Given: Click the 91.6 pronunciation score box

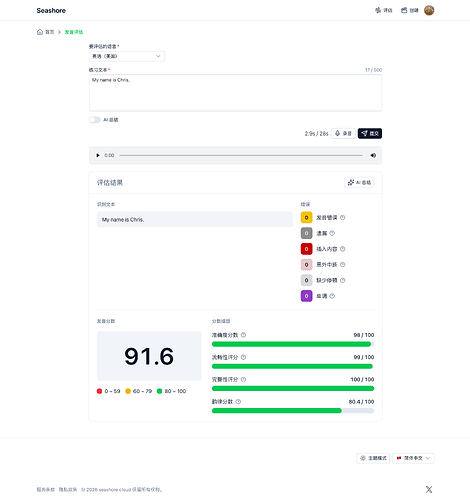Looking at the screenshot, I should point(149,356).
